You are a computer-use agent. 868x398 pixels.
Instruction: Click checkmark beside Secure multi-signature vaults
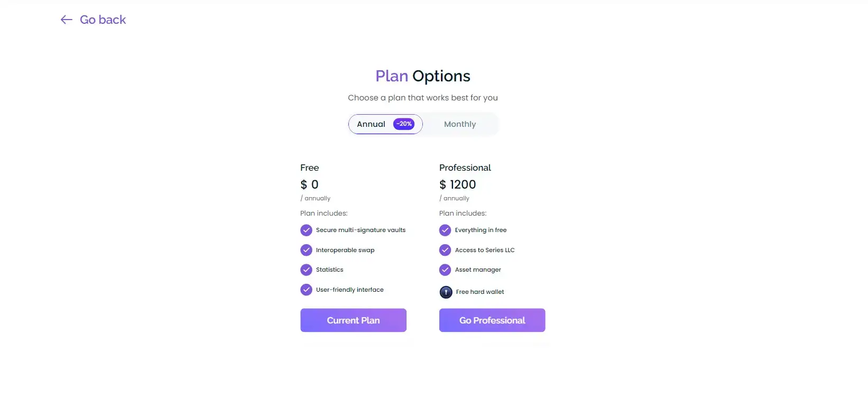[306, 230]
